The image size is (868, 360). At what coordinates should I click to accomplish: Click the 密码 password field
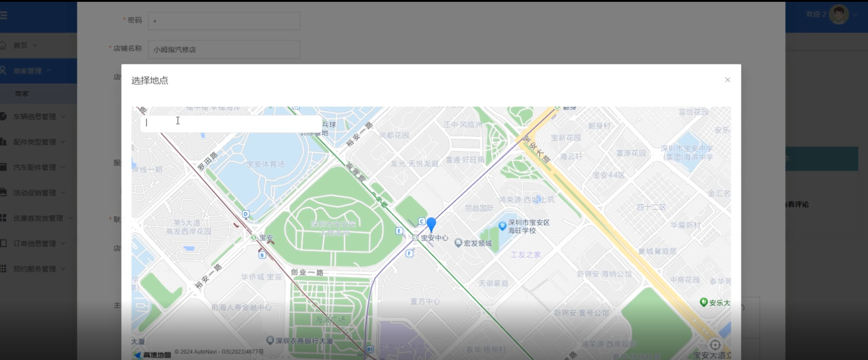tap(224, 21)
